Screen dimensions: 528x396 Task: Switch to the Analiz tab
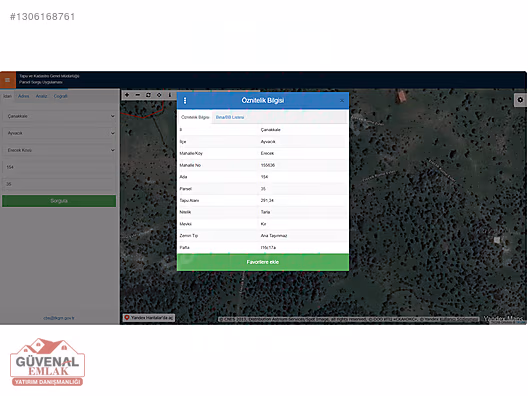click(41, 96)
